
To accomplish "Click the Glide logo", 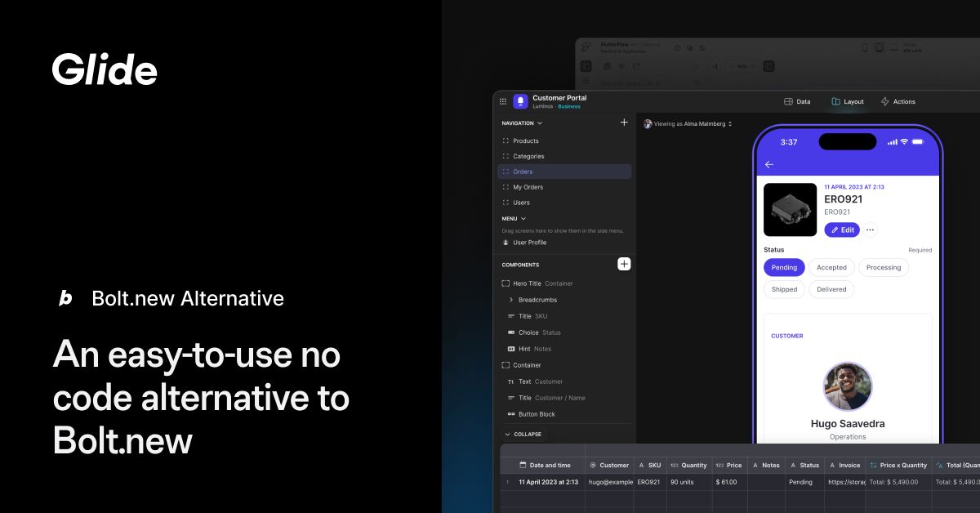I will click(x=105, y=69).
